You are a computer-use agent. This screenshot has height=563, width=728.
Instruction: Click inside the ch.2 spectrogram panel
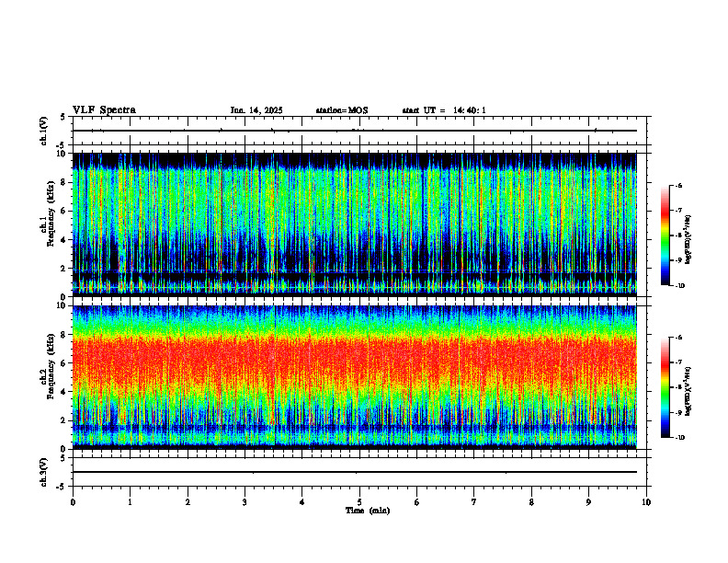(x=355, y=377)
